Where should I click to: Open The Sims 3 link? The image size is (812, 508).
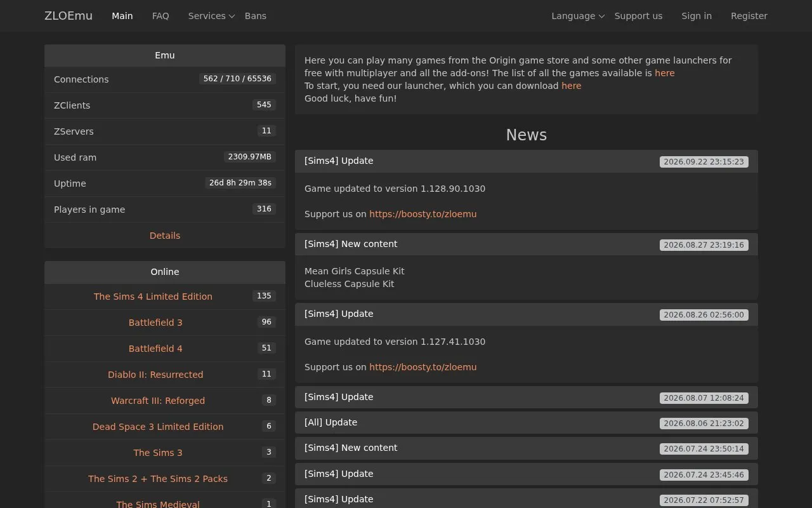click(158, 453)
